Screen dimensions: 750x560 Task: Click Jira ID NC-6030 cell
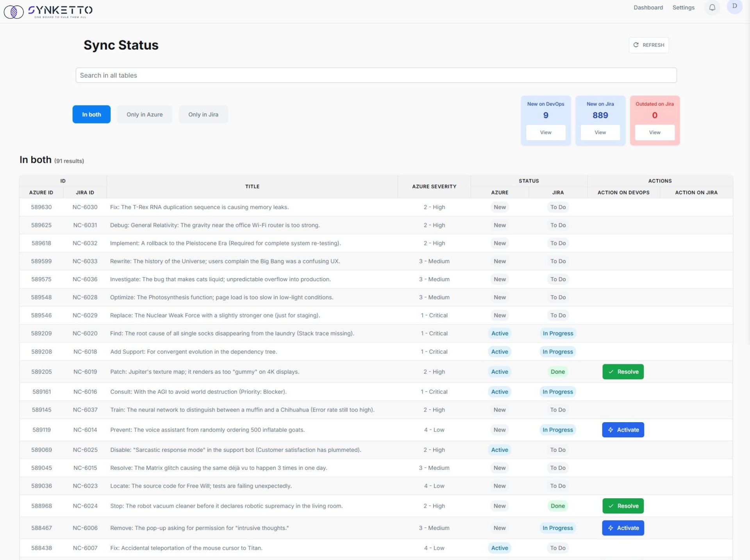point(85,207)
